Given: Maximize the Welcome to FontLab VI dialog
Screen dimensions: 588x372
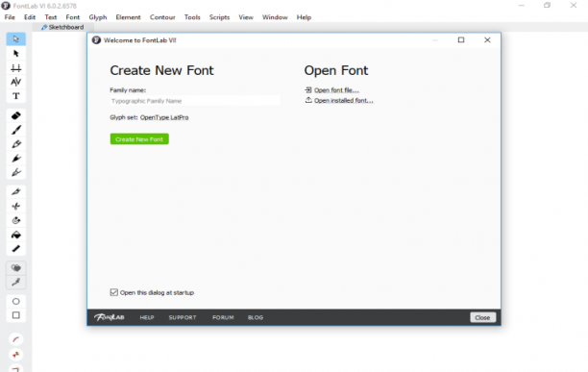Looking at the screenshot, I should [x=461, y=39].
